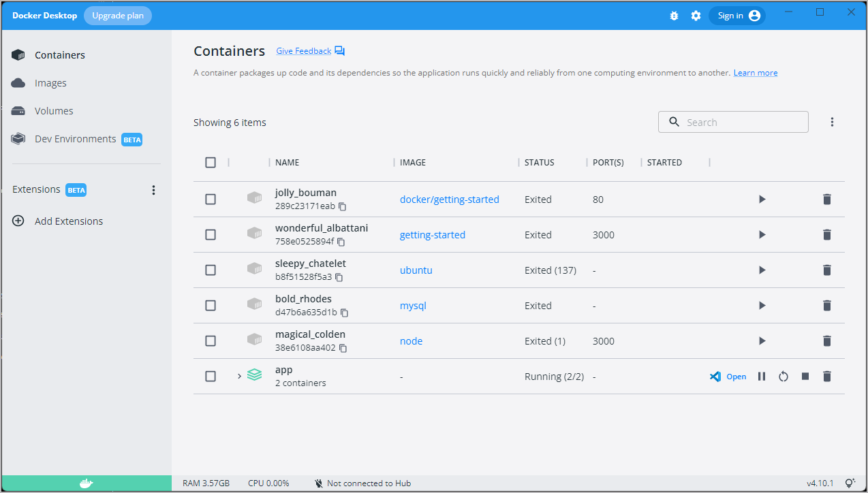Open the docker/getting-started image link
Viewport: 868px width, 493px height.
450,200
